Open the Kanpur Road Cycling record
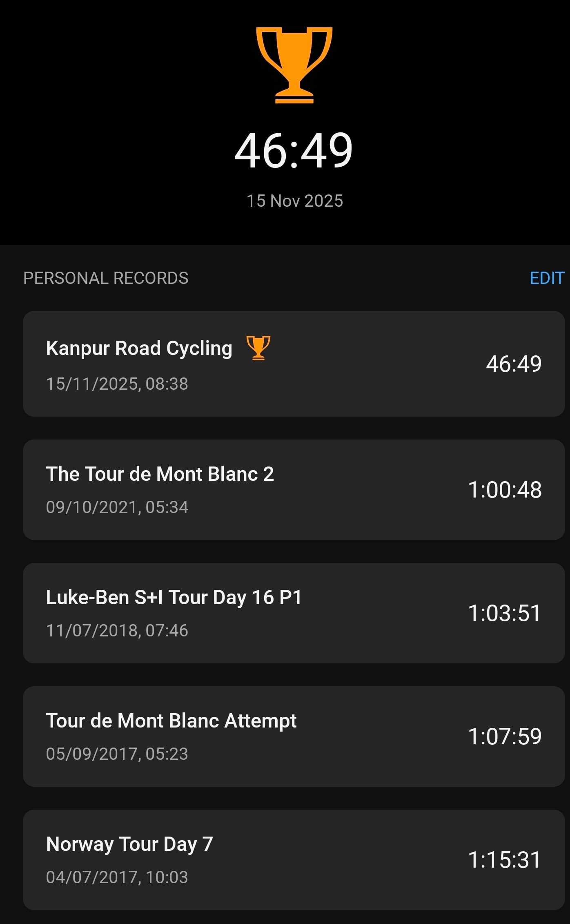 coord(139,348)
